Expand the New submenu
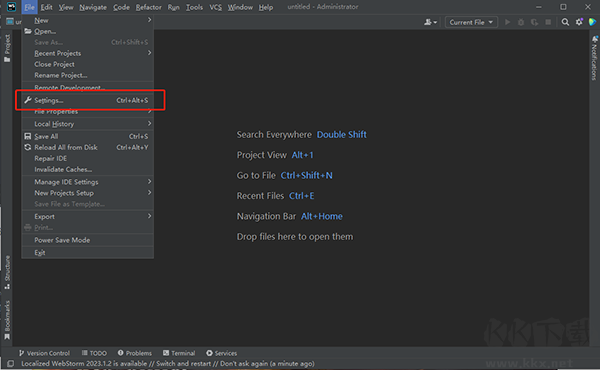This screenshot has width=600, height=370. 88,20
